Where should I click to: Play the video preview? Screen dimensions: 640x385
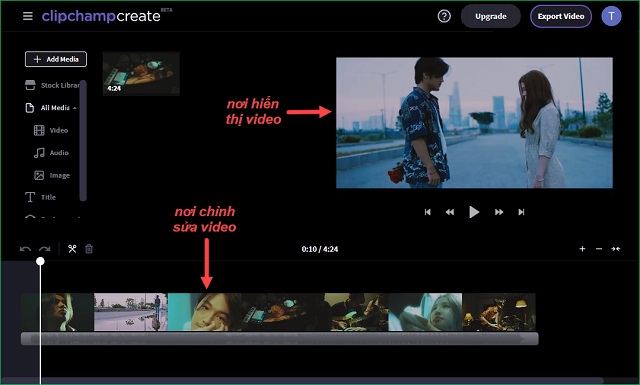click(x=473, y=212)
